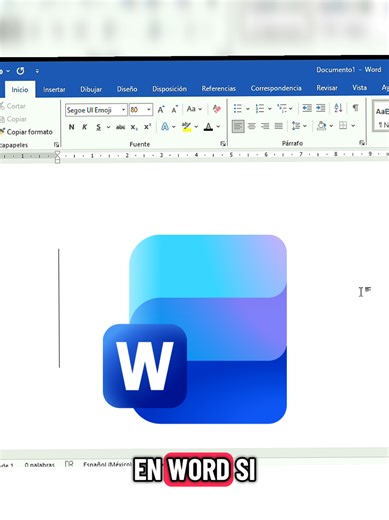This screenshot has width=389, height=520.
Task: Open the Diseño tab
Action: [127, 89]
